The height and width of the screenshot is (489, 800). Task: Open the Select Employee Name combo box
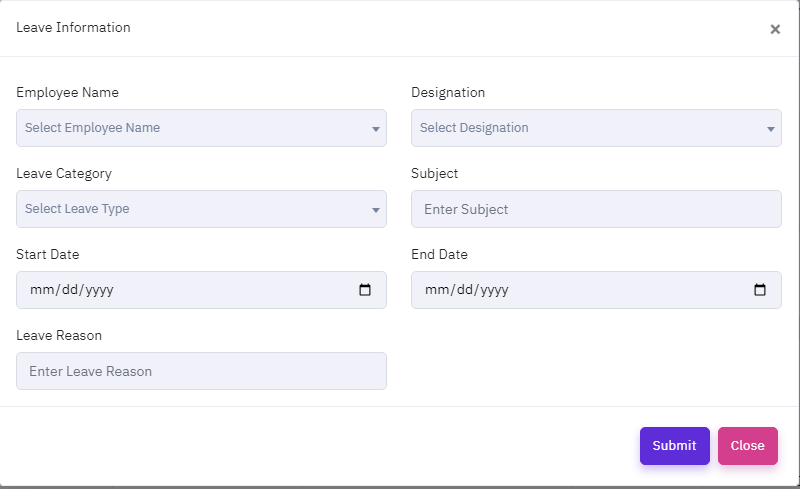pyautogui.click(x=190, y=128)
